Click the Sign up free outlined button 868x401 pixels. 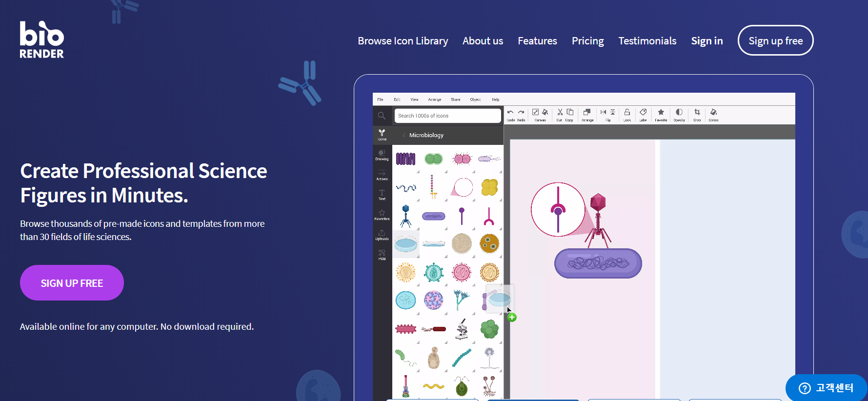(x=775, y=40)
